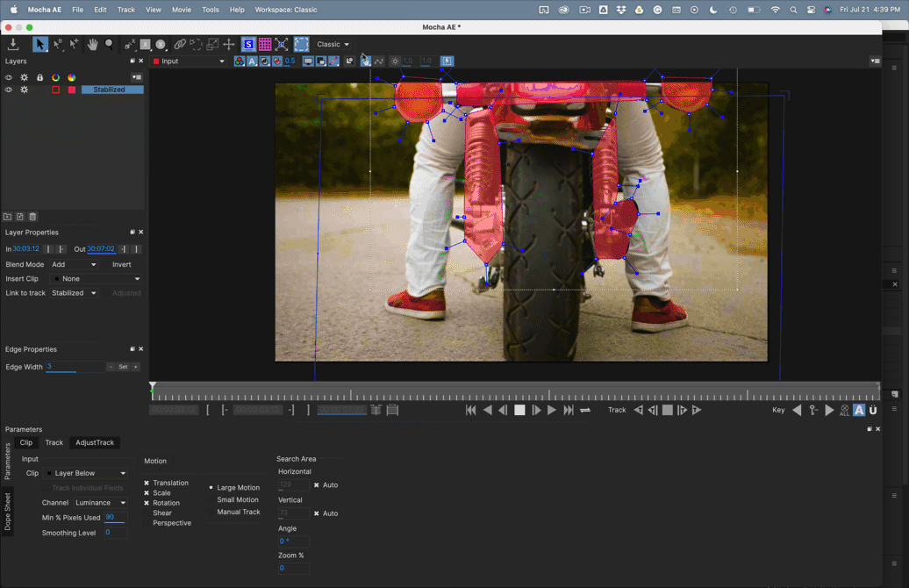Go to the first frame button
The width and height of the screenshot is (909, 588).
[470, 410]
